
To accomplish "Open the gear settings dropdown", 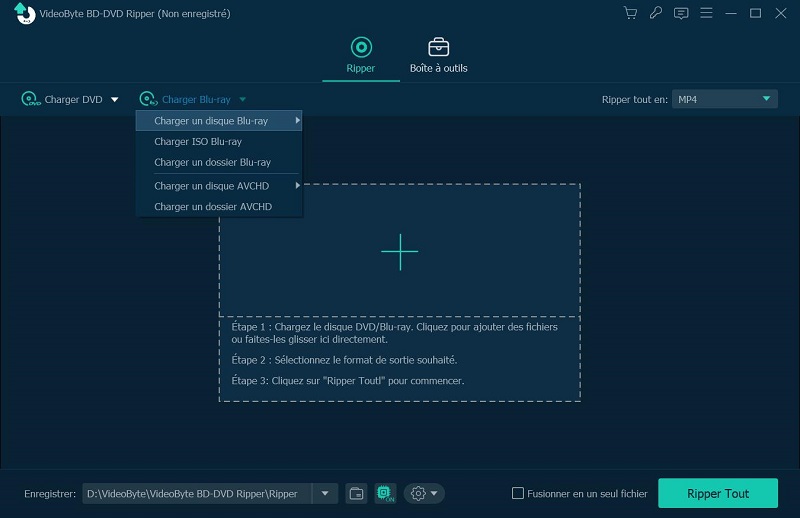I will point(424,494).
